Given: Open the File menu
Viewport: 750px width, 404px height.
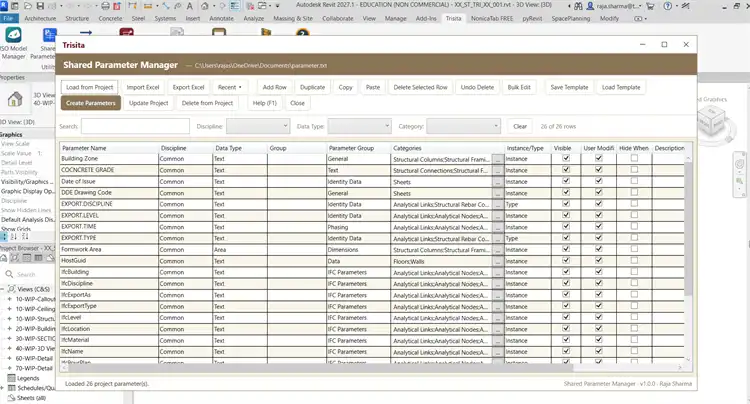Looking at the screenshot, I should point(9,18).
